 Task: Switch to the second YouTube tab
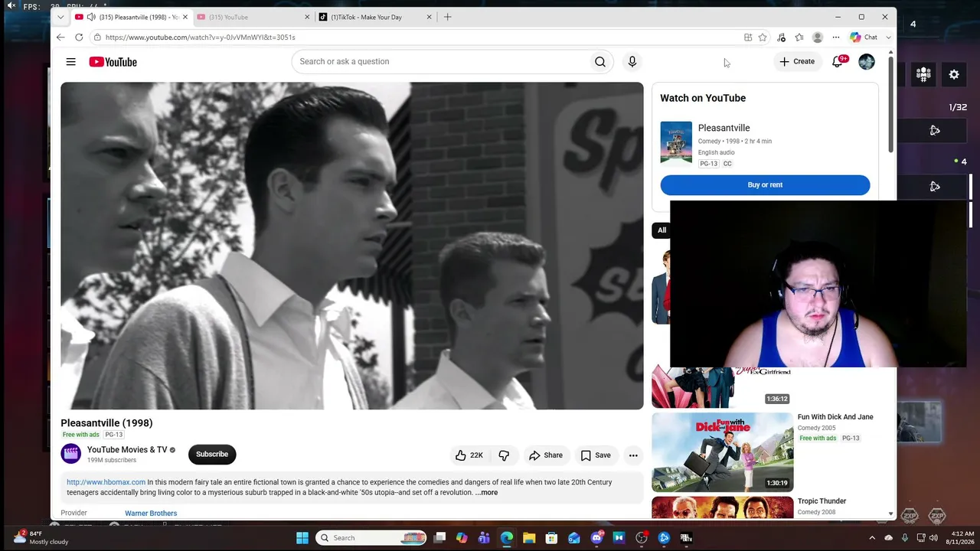[253, 17]
